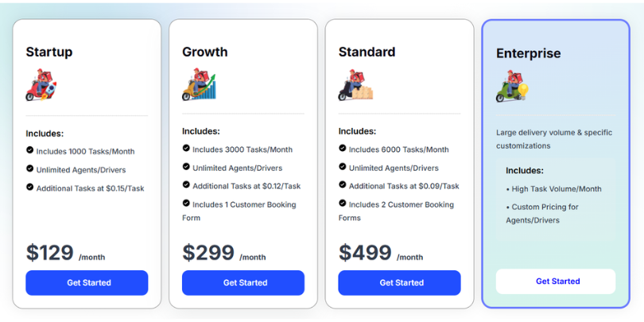Image resolution: width=644 pixels, height=322 pixels.
Task: Click checkmark beside Includes 1000 Tasks/Month
Action: pyautogui.click(x=30, y=150)
